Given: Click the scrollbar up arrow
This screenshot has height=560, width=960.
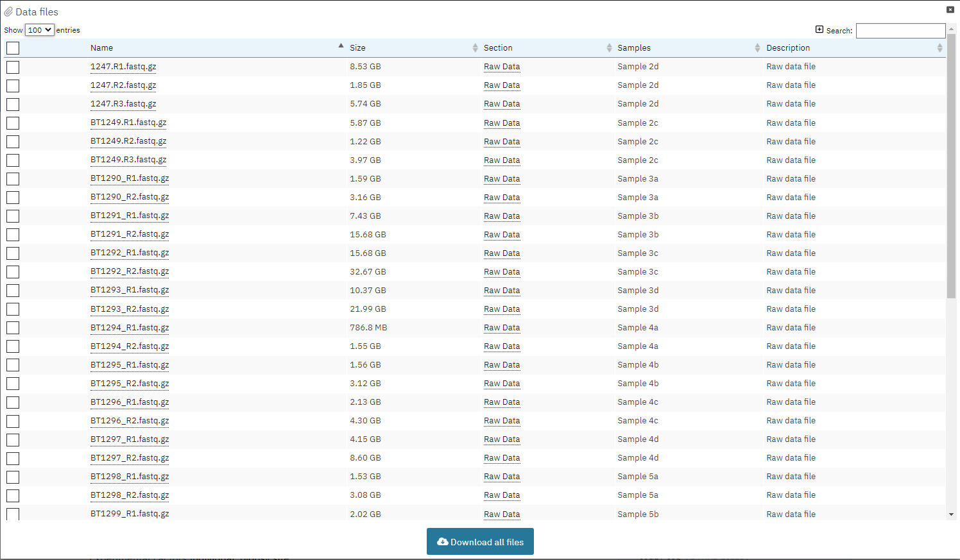Looking at the screenshot, I should pyautogui.click(x=951, y=28).
